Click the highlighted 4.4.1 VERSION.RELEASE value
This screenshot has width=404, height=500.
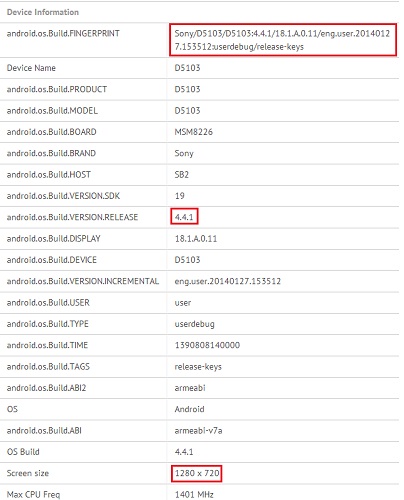tap(184, 217)
